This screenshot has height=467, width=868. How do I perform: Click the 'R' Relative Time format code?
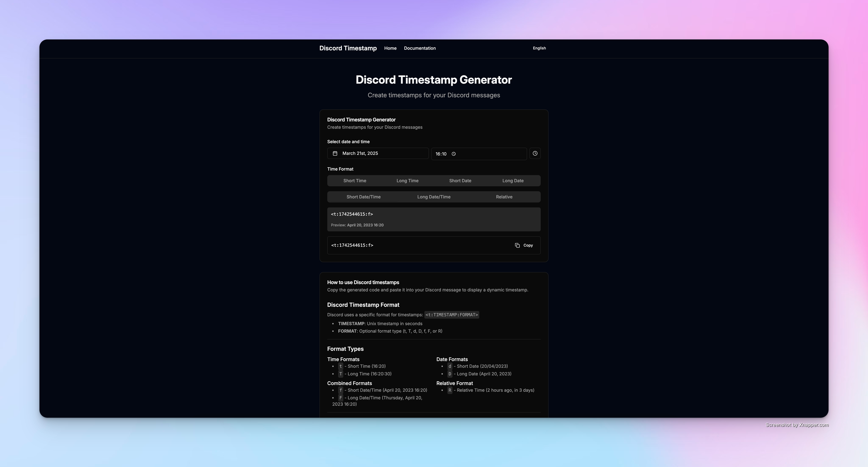pyautogui.click(x=450, y=390)
